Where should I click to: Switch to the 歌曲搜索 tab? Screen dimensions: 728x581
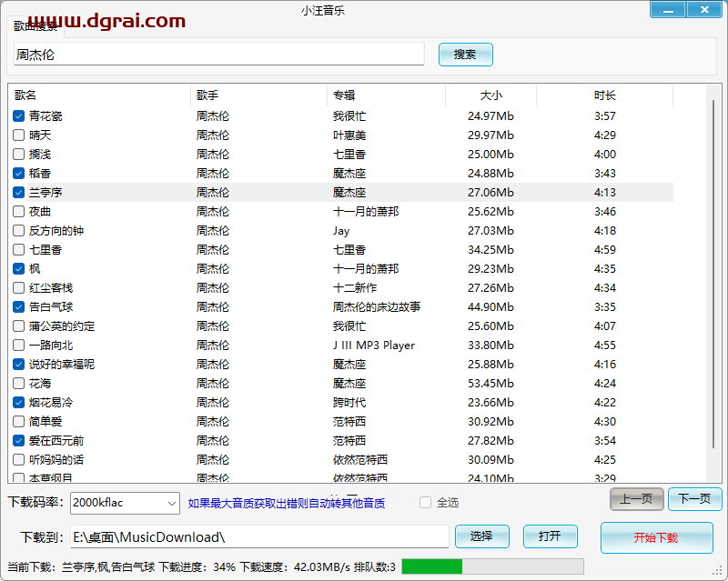(35, 26)
